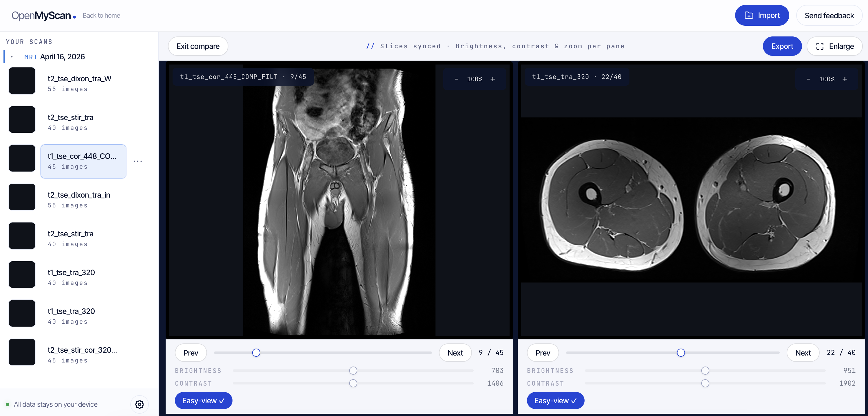Viewport: 868px width, 416px height.
Task: Open the three-dot menu for t1_tse_cor_448_CO scan
Action: pos(138,161)
